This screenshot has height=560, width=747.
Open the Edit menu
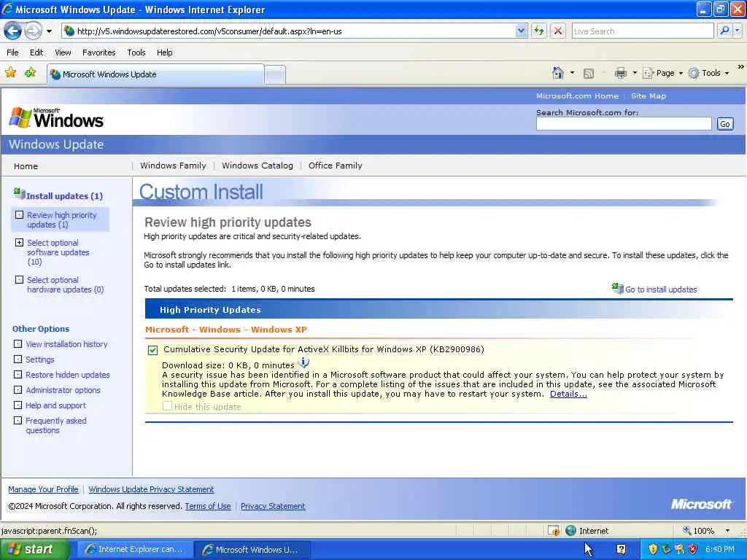click(36, 52)
